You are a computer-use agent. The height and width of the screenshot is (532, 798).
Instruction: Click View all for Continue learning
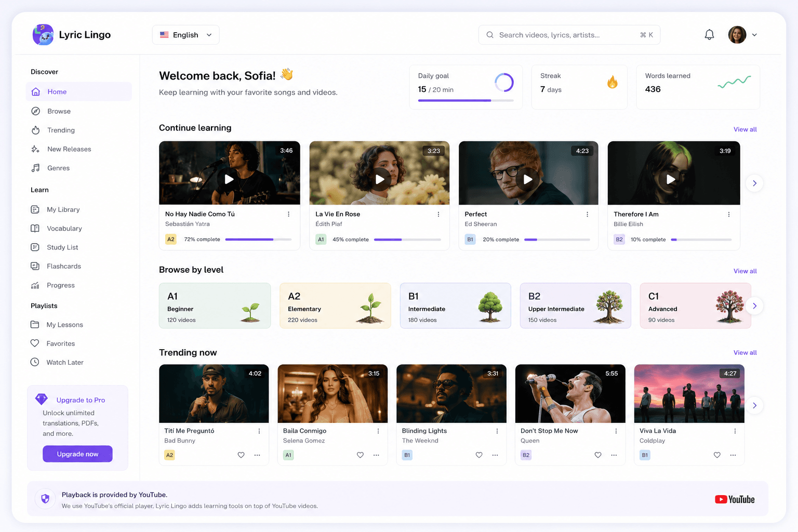745,129
